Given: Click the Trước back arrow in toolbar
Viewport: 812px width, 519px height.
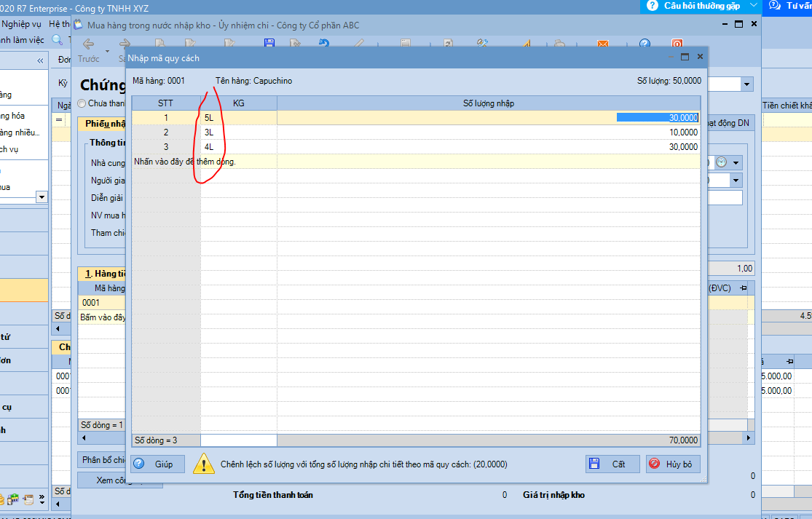Looking at the screenshot, I should 89,46.
